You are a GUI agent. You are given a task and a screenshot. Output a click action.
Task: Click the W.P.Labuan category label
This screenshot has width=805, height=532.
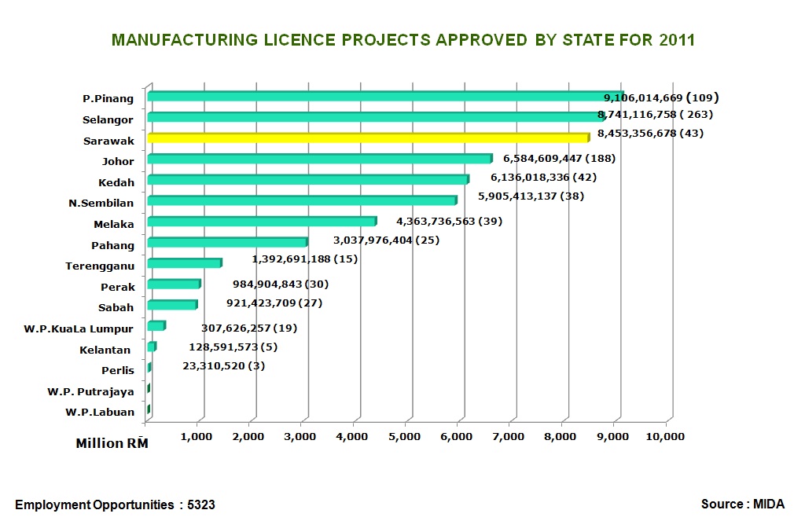97,411
